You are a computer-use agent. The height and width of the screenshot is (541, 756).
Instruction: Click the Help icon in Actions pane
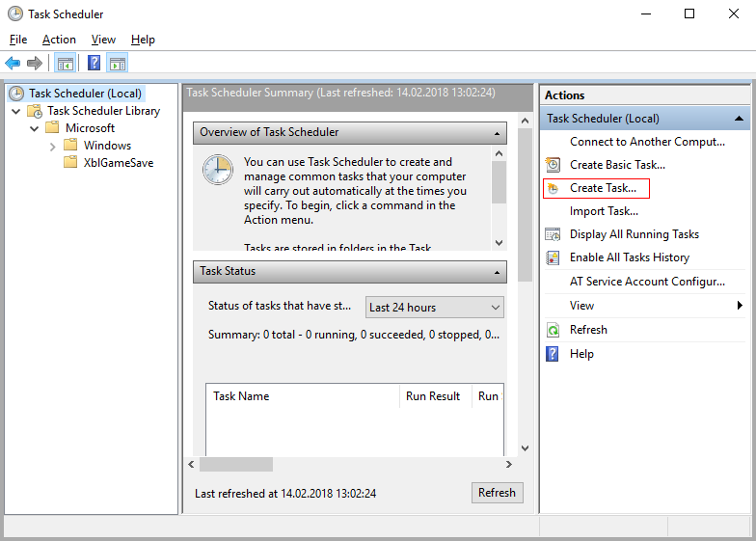pyautogui.click(x=553, y=354)
